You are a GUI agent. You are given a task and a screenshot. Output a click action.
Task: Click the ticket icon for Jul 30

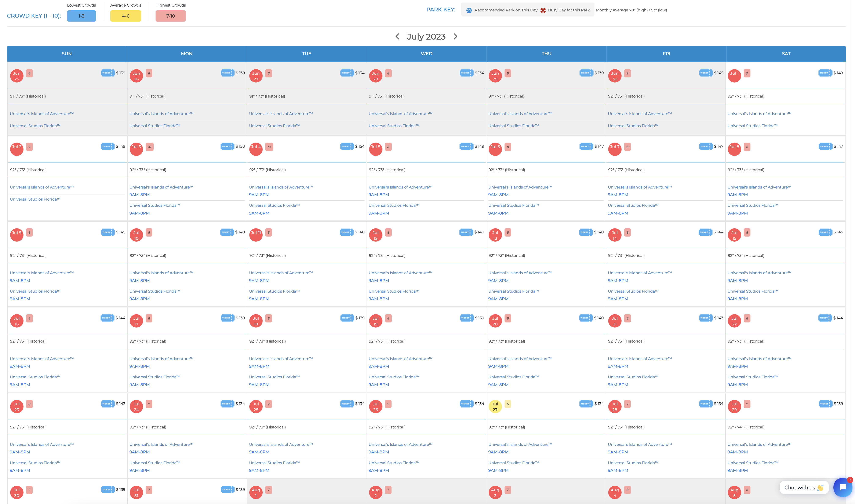coord(108,489)
